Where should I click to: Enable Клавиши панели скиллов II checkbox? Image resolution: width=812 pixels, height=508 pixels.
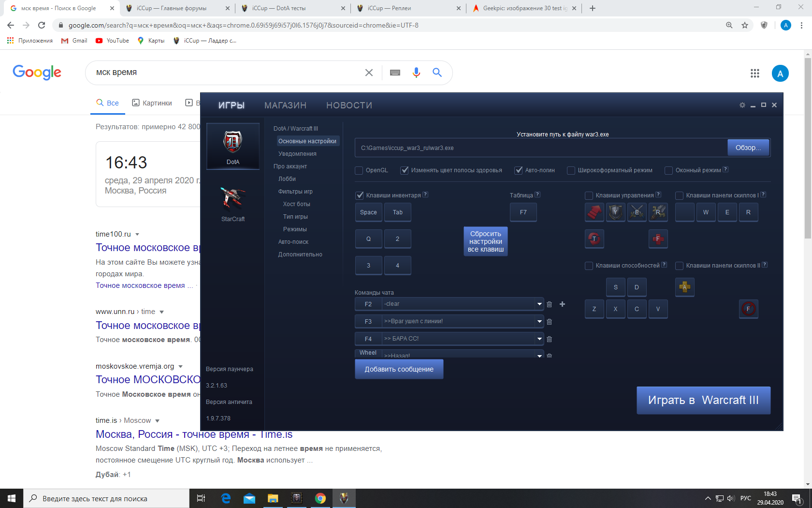click(680, 266)
